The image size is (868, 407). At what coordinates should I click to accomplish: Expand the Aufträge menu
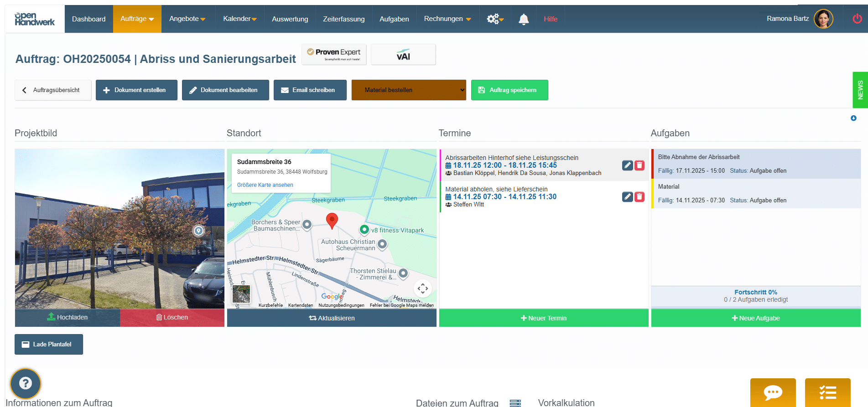point(137,19)
